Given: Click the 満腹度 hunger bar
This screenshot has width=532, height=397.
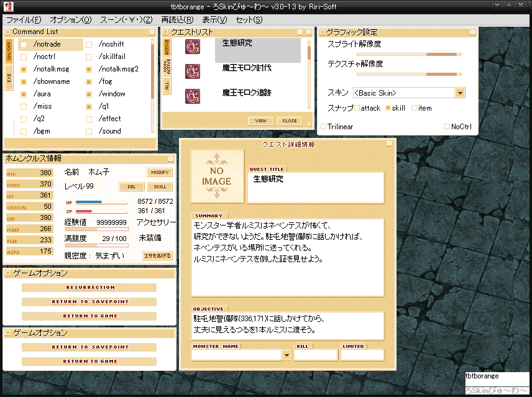Looking at the screenshot, I should tap(97, 245).
